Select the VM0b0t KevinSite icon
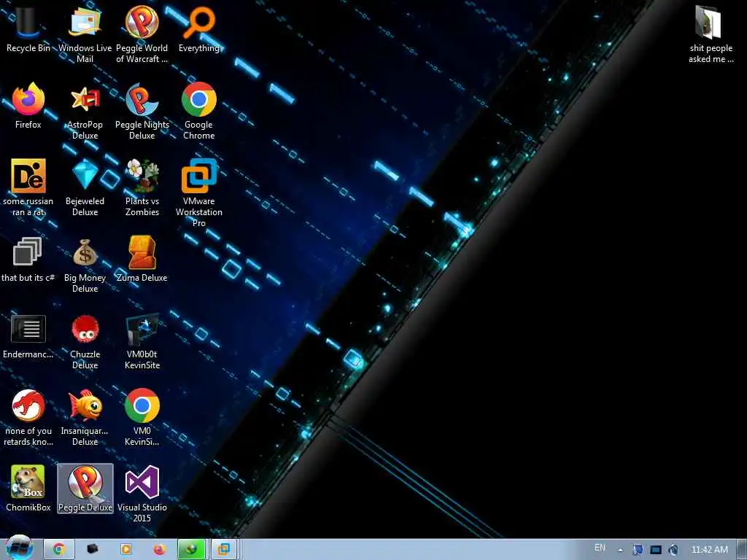This screenshot has width=747, height=560. pyautogui.click(x=142, y=341)
